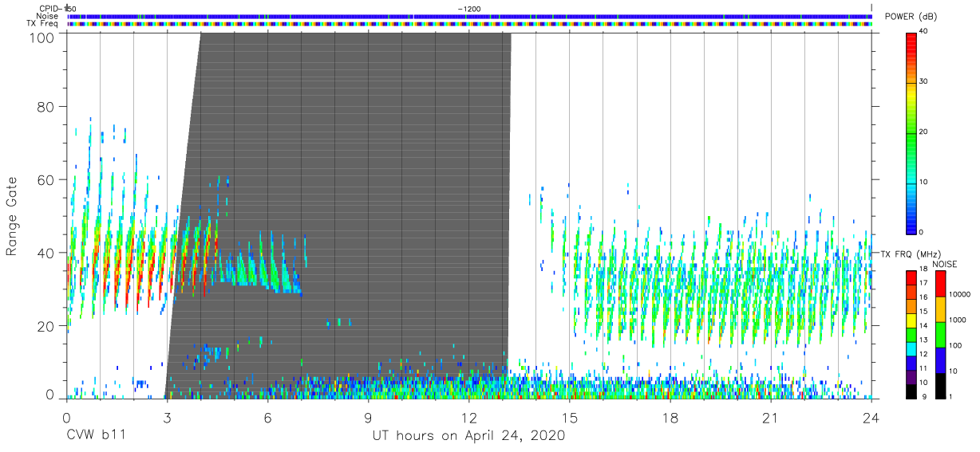
Task: Click the TX FRQ (MHz) color scale
Action: coord(911,333)
